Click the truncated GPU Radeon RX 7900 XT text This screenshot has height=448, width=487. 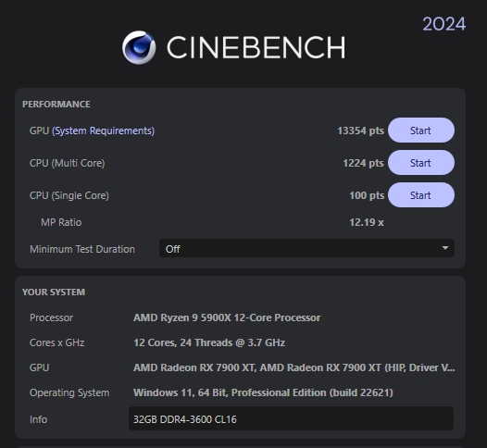coord(294,367)
